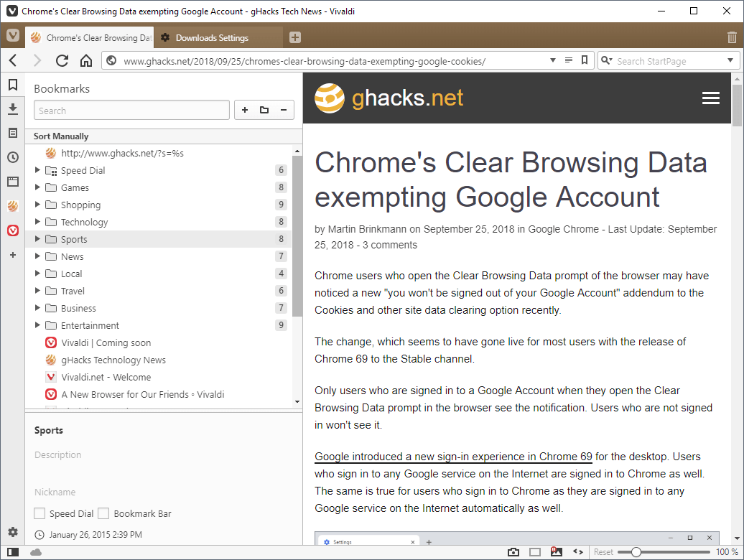Open reader view from address bar
744x560 pixels.
[569, 60]
